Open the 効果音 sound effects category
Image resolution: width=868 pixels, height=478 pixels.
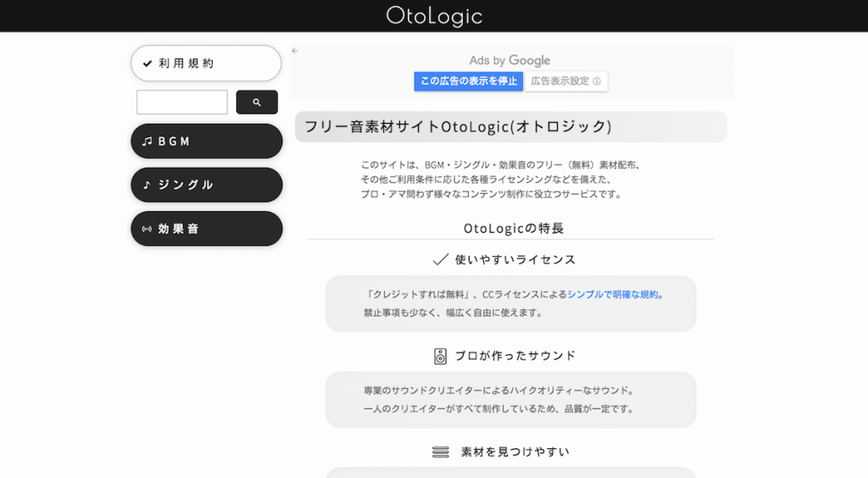[x=207, y=229]
